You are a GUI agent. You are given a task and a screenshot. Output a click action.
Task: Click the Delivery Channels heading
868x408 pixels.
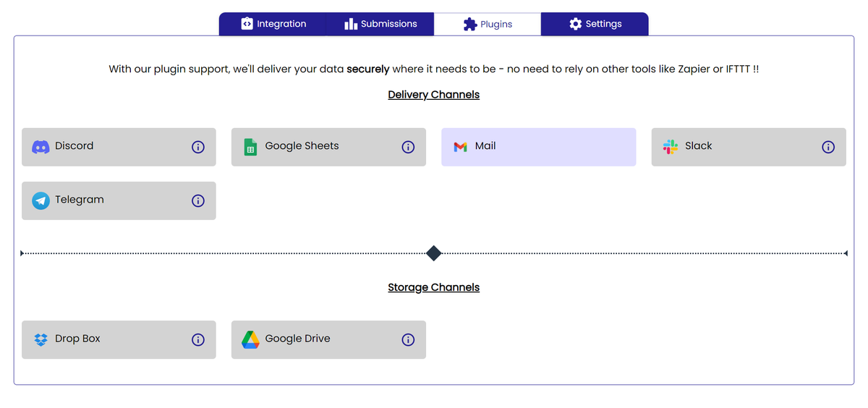click(x=434, y=95)
